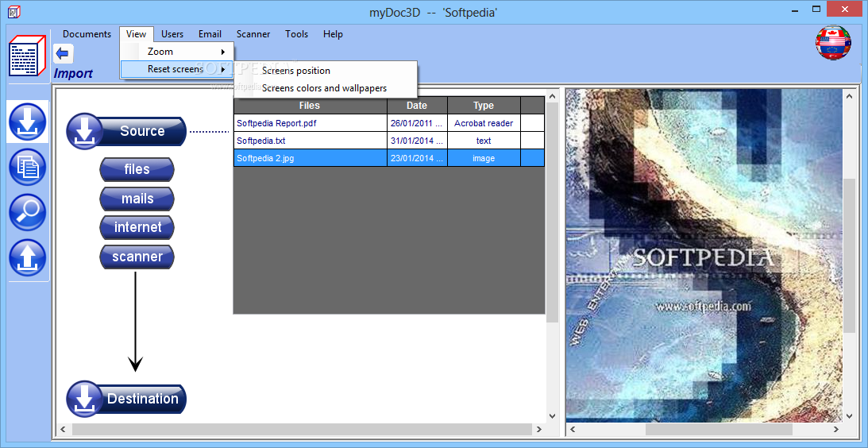This screenshot has width=868, height=448.
Task: Click the blue back arrow icon
Action: (64, 54)
